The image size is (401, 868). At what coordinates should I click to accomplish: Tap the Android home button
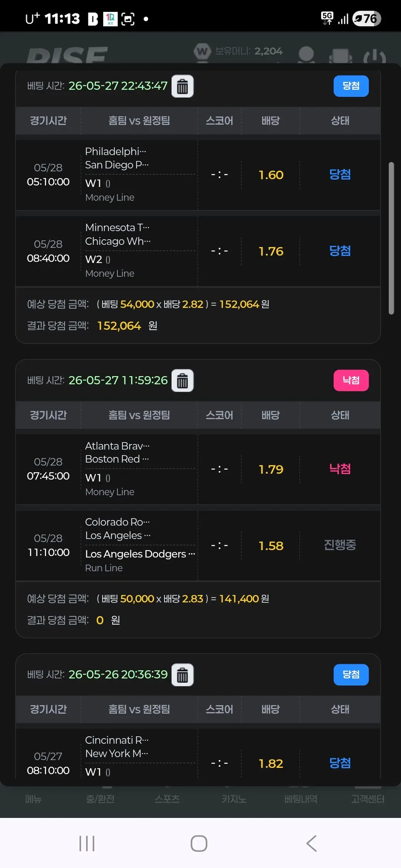tap(199, 844)
